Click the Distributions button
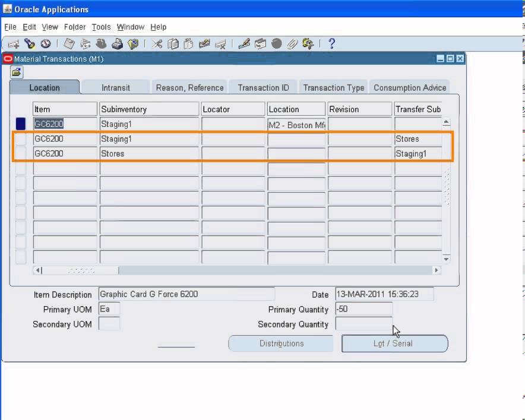This screenshot has width=525, height=420. tap(282, 343)
